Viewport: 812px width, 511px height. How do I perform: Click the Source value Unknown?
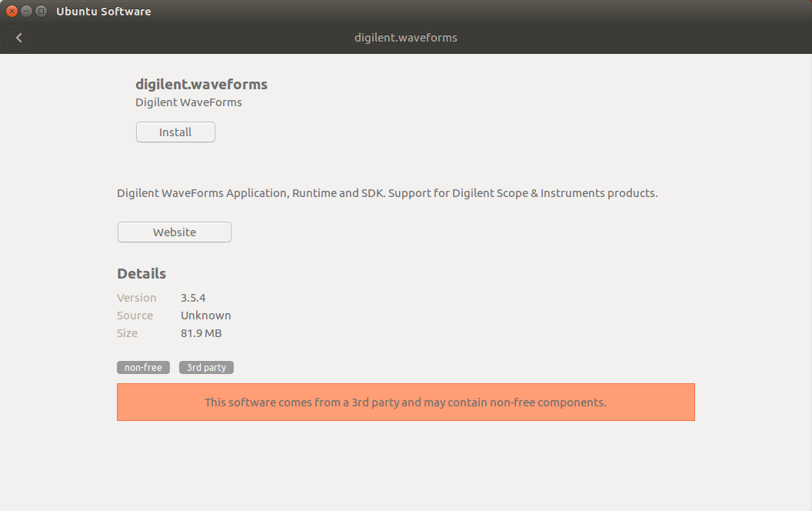coord(205,316)
